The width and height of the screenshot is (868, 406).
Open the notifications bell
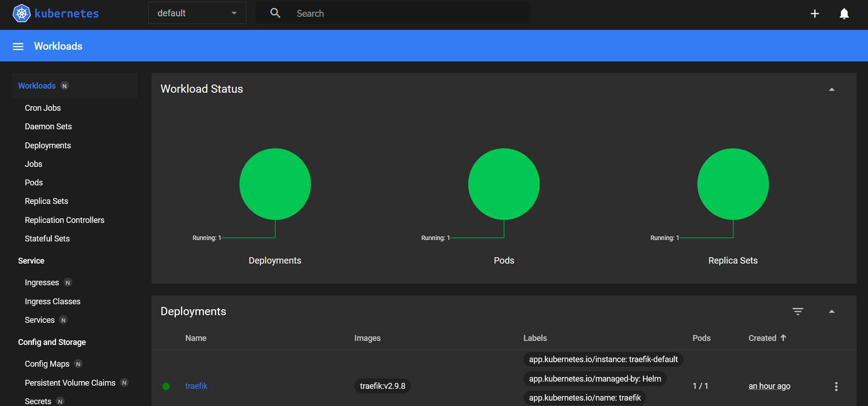(x=844, y=14)
